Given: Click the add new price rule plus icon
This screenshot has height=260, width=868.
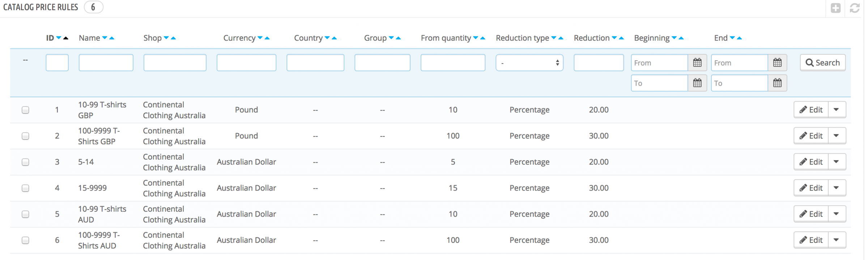Looking at the screenshot, I should [835, 8].
